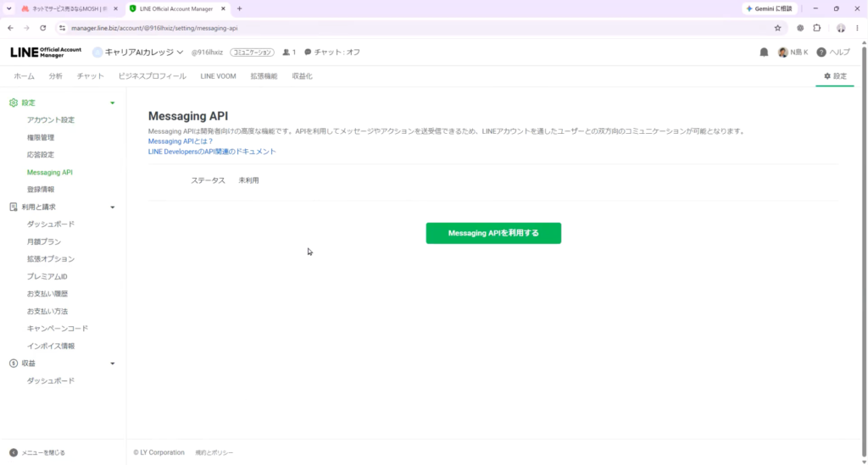Viewport: 868px width, 465px height.
Task: Collapse the 設定 sidebar section
Action: [113, 102]
